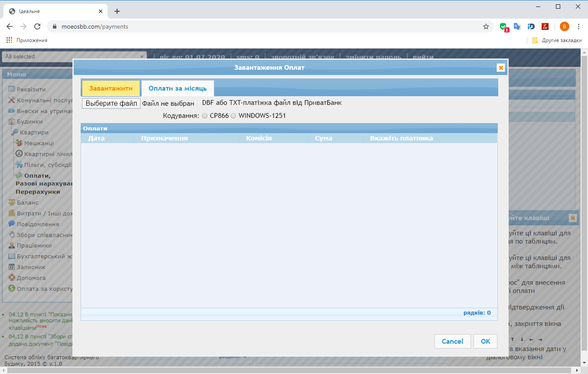This screenshot has height=374, width=588.
Task: Open Chrome three-dot menu
Action: (x=579, y=26)
